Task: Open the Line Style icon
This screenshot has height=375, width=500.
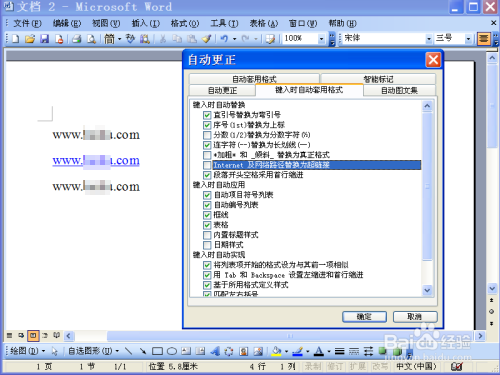Action: (x=340, y=351)
